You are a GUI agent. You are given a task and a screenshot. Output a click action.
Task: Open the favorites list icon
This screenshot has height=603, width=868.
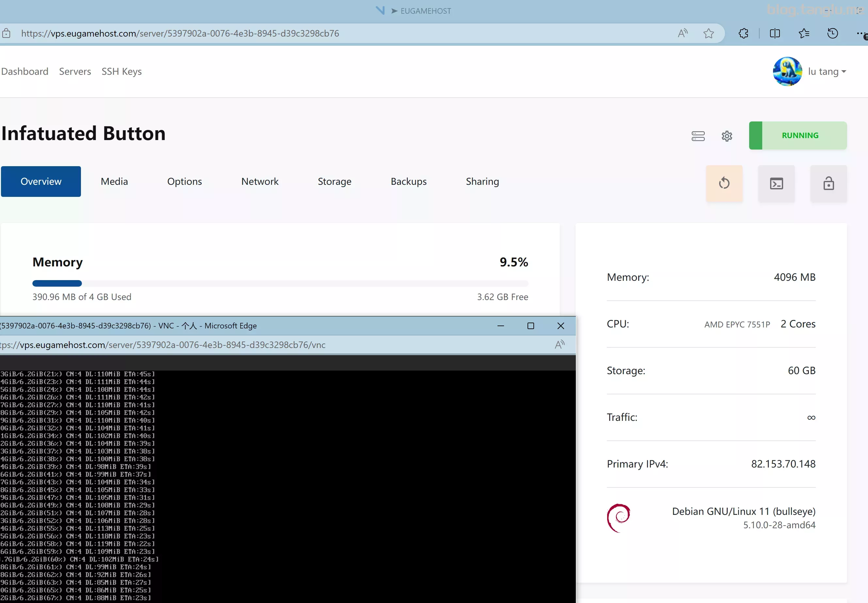(804, 34)
